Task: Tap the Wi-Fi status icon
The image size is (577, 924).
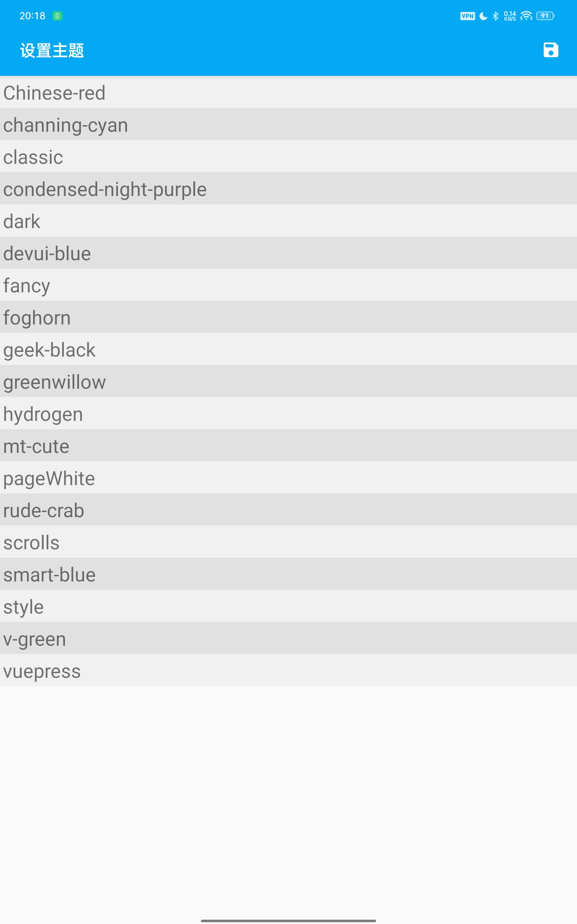Action: [526, 16]
